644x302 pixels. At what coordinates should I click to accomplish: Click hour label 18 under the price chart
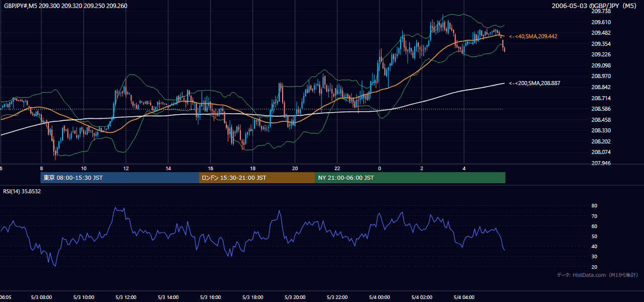click(253, 169)
